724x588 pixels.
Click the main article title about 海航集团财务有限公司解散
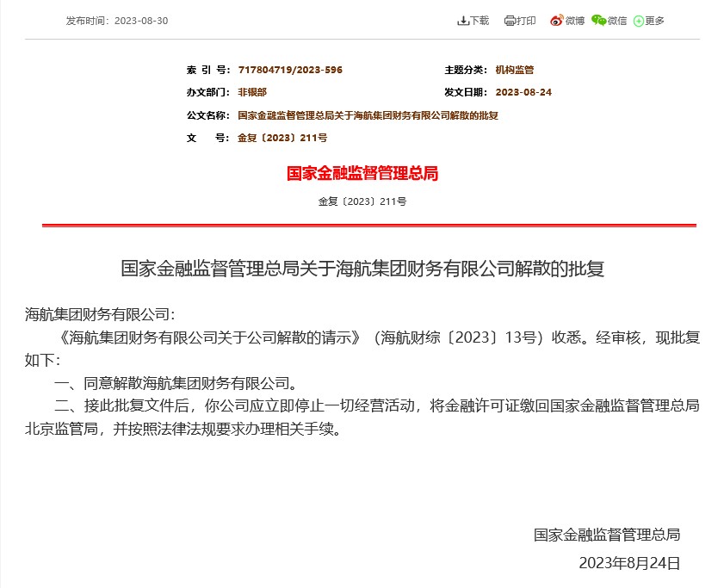coord(362,269)
